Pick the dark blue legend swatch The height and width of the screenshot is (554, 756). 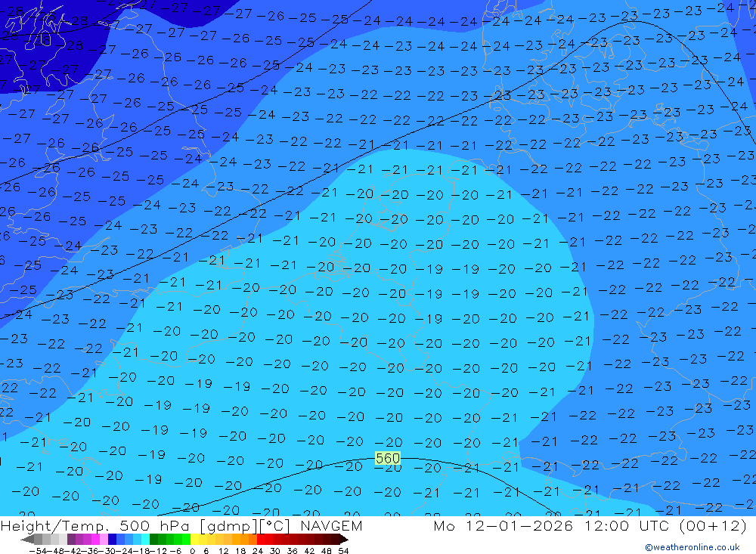112,539
